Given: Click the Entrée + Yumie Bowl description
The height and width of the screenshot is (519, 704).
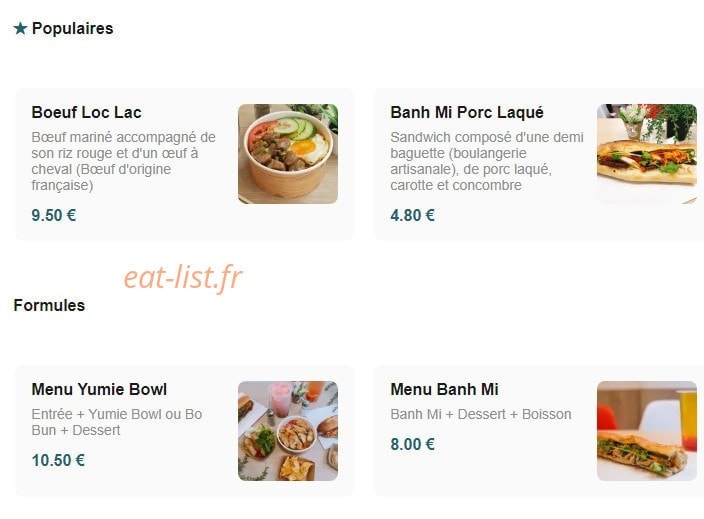Looking at the screenshot, I should pos(117,422).
